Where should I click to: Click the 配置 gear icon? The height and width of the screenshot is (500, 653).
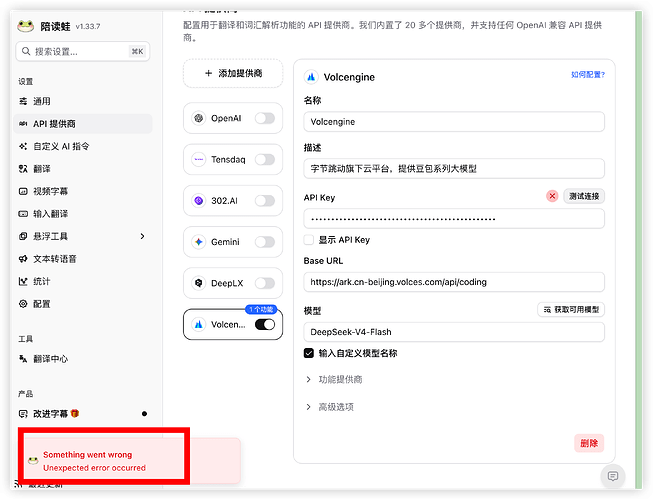click(x=23, y=304)
